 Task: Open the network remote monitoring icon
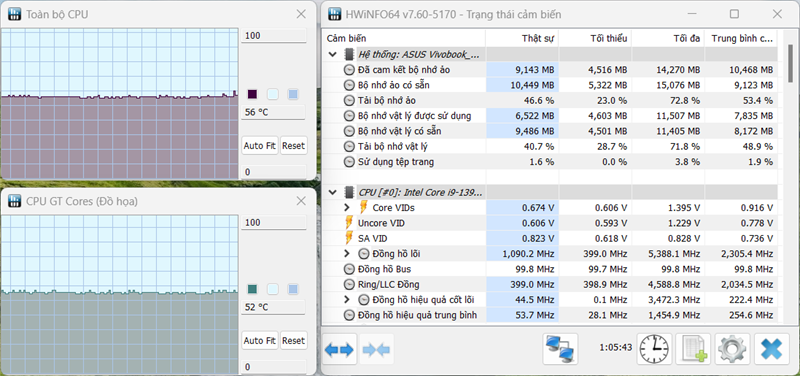coord(560,349)
